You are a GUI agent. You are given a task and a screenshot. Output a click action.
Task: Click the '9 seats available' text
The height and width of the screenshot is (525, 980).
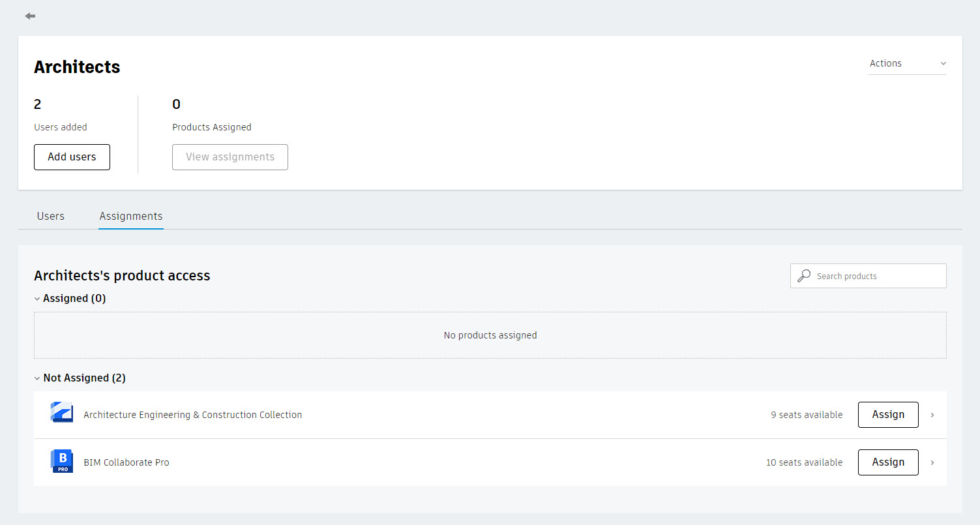click(807, 415)
